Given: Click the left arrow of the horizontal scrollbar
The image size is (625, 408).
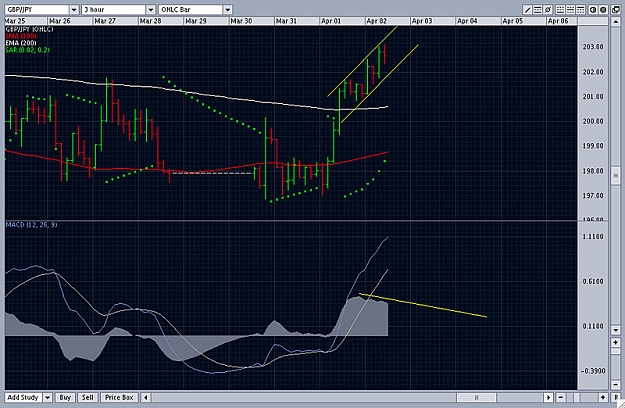Looking at the screenshot, I should (x=145, y=397).
